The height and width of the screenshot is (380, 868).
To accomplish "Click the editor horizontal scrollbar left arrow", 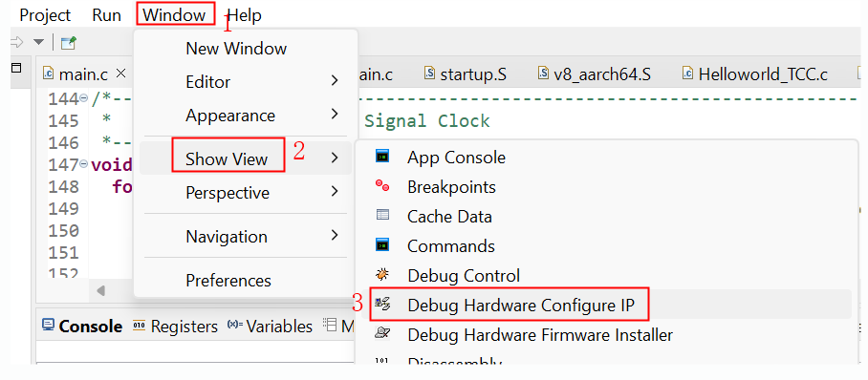I will (100, 290).
